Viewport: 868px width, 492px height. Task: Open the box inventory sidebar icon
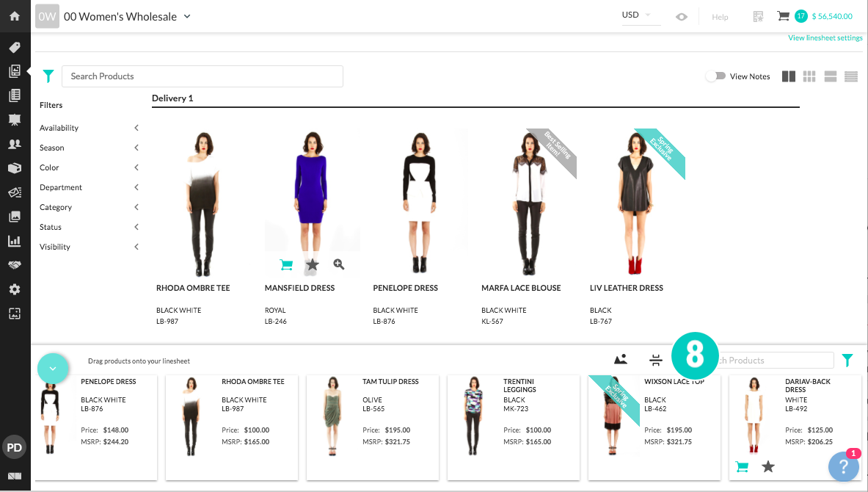tap(15, 168)
